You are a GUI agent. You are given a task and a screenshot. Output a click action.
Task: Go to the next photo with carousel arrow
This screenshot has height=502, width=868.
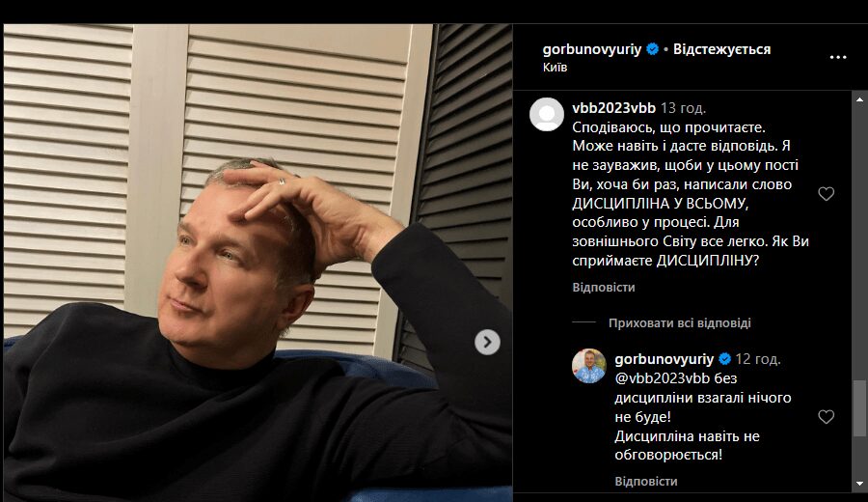pyautogui.click(x=487, y=342)
